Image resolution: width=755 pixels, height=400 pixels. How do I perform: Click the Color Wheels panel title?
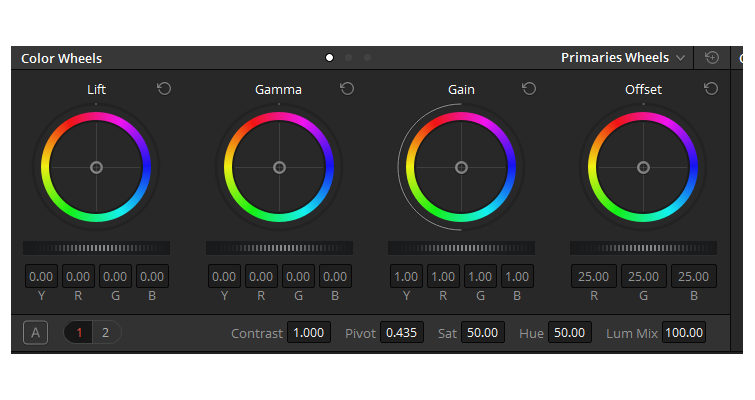coord(62,59)
